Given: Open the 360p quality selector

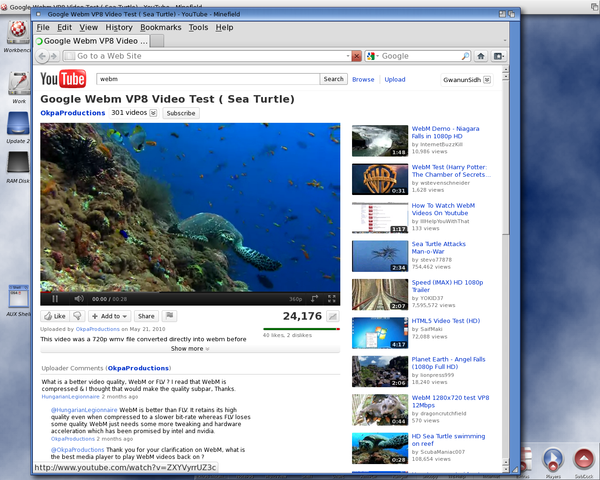Looking at the screenshot, I should pyautogui.click(x=295, y=298).
